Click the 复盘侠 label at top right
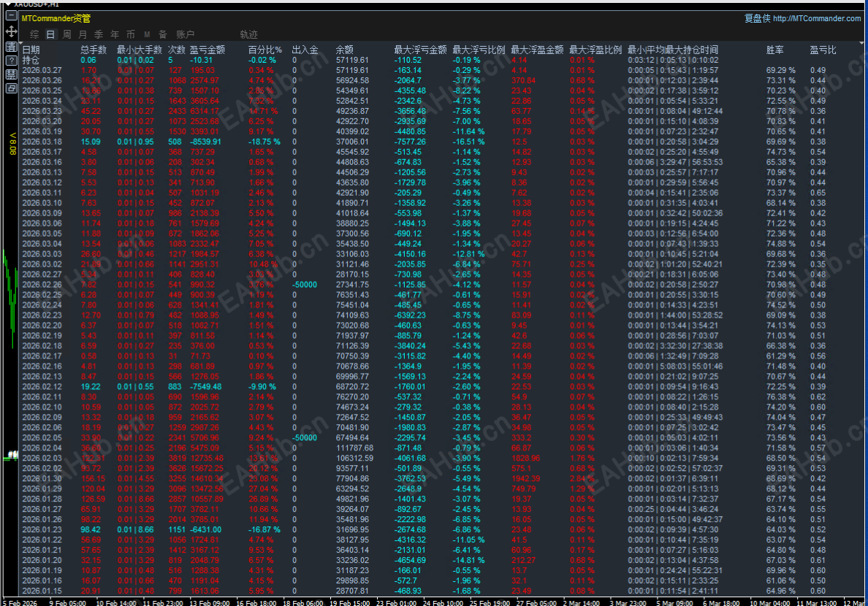868x606 pixels. point(757,18)
